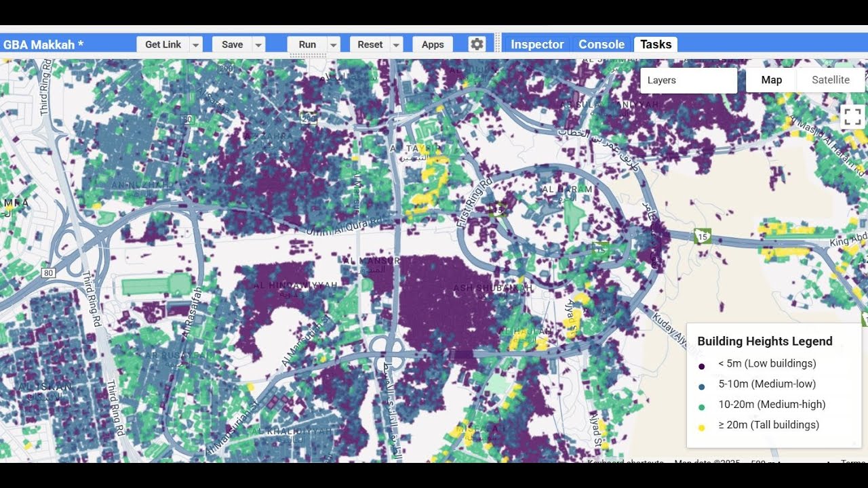
Task: Click the Get Link button
Action: click(163, 44)
